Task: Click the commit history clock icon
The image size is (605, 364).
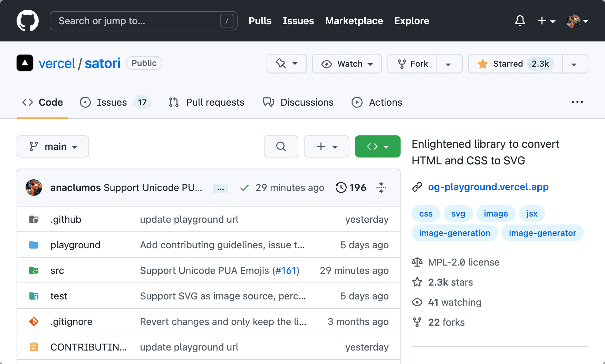Action: pos(341,188)
